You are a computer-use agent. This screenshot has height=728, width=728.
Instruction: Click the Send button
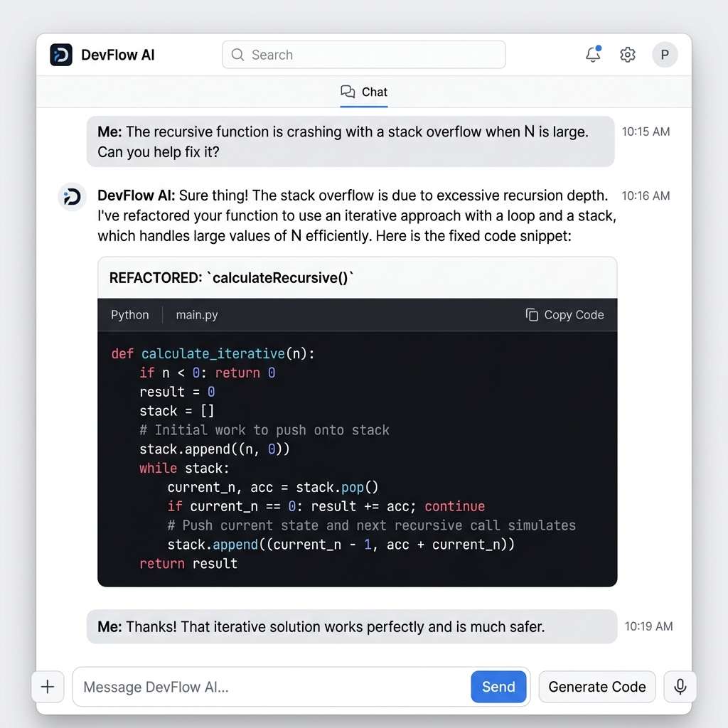click(498, 687)
